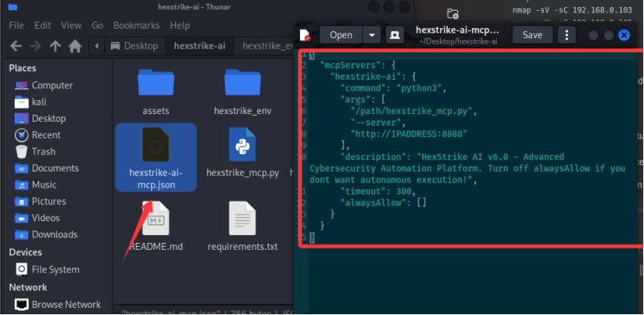Select the hexstrike_mcp.py Python file icon
Screen dimensions: 644x315
click(243, 144)
